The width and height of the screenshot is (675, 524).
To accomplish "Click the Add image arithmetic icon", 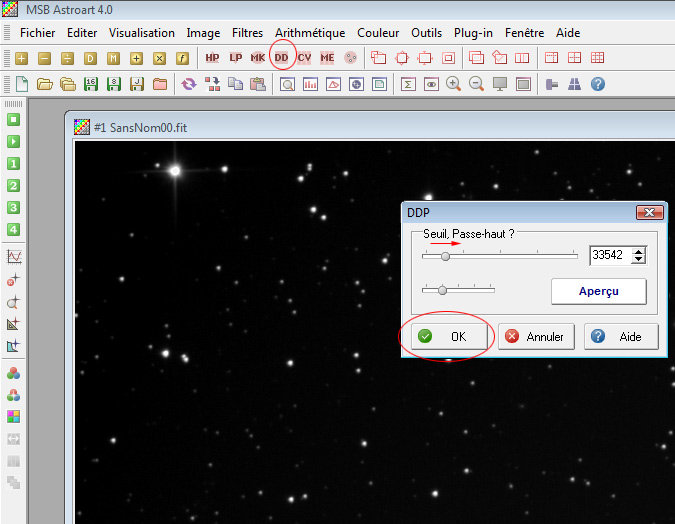I will [22, 58].
